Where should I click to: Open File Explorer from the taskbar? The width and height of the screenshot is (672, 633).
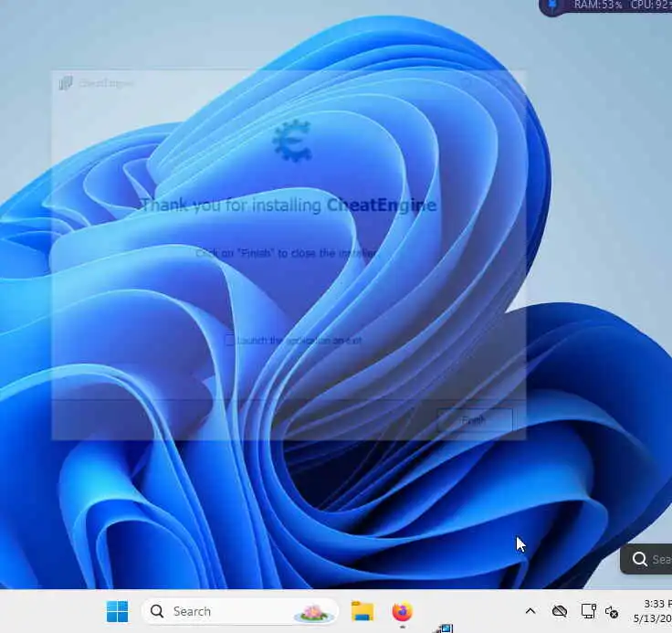[x=362, y=611]
